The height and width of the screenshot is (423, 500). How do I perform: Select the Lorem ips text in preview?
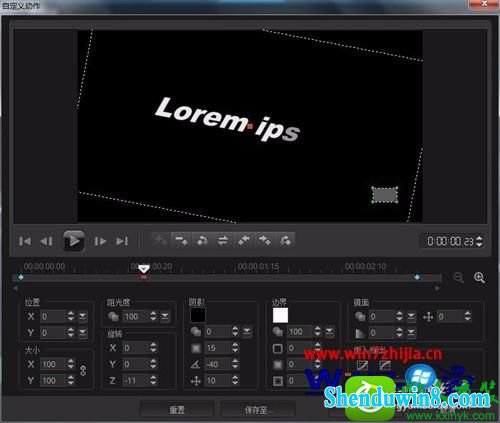(x=228, y=120)
